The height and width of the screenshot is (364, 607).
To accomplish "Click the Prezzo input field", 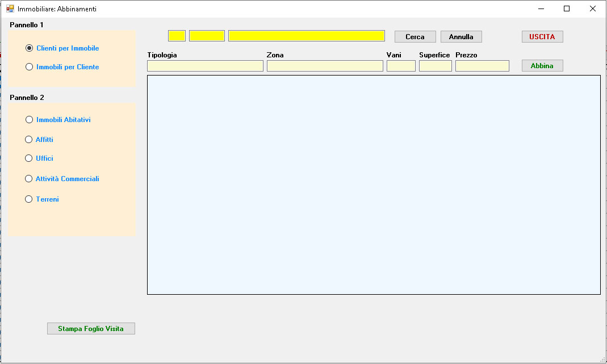I will (482, 66).
